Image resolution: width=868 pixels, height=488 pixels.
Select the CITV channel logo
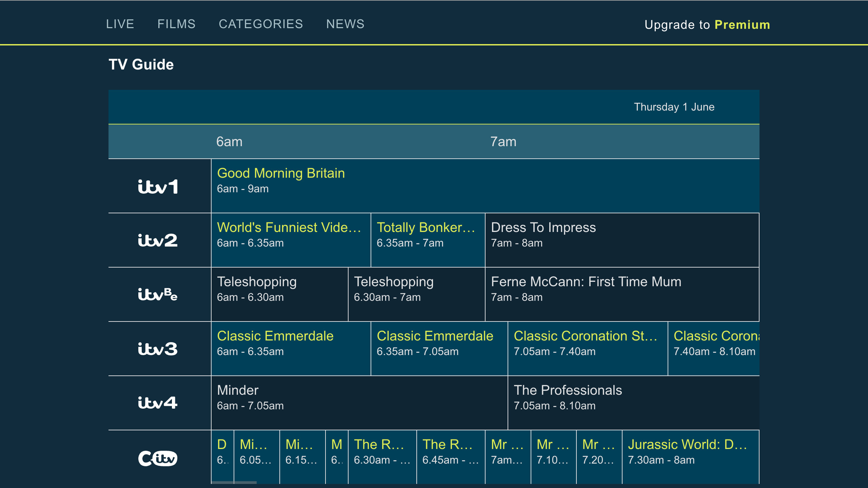coord(158,458)
